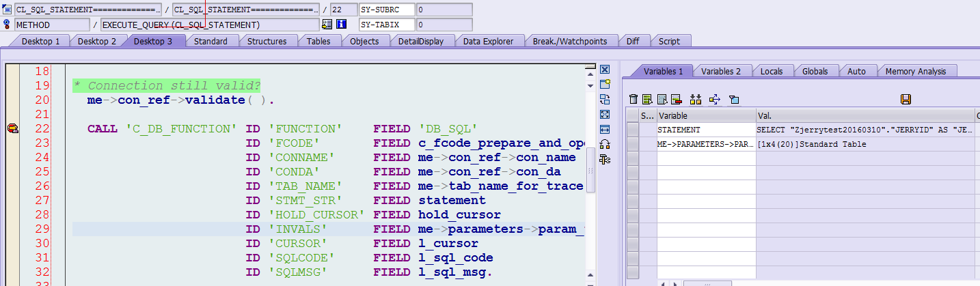This screenshot has width=980, height=286.
Task: Click the second CL_SQL_STATEMENT include field
Action: tap(246, 10)
